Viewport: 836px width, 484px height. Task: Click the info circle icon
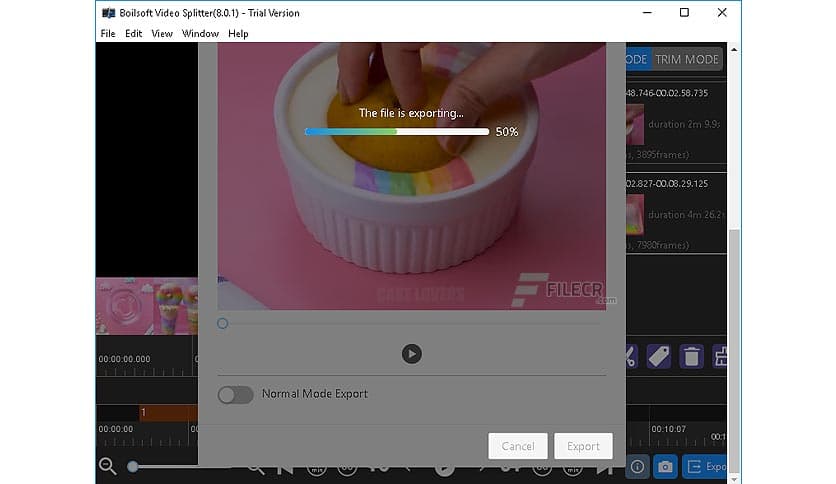(x=638, y=467)
